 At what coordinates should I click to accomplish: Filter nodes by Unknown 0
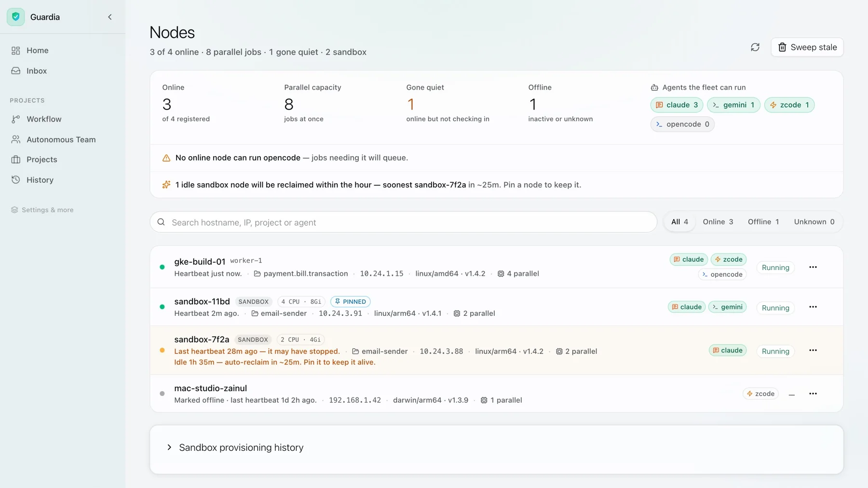814,222
